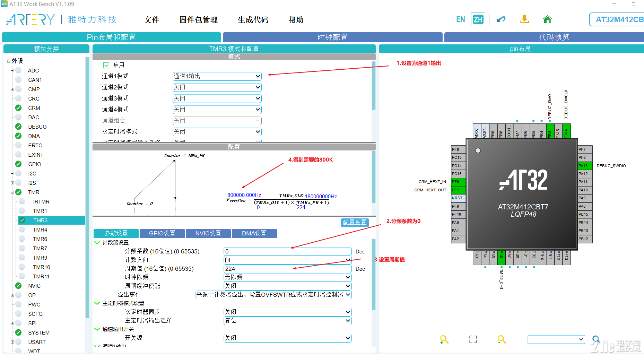Toggle SYSTEM peripheral status circle
Screen dimensions: 644x355
click(x=18, y=332)
